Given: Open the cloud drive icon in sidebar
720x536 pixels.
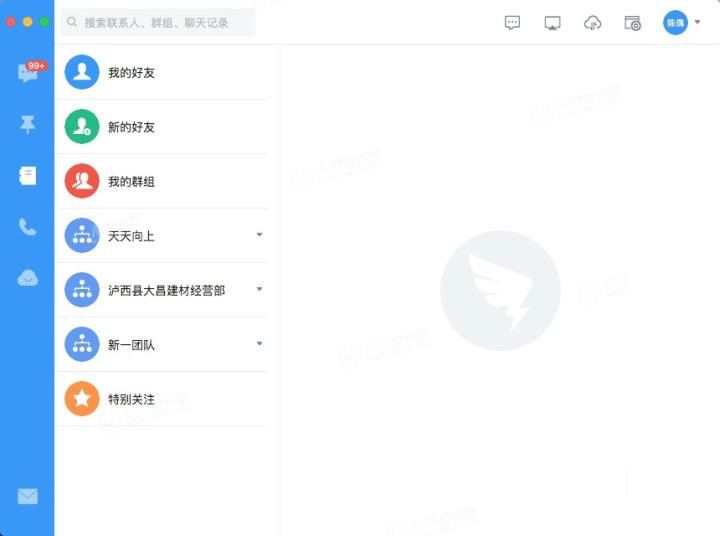Looking at the screenshot, I should coord(27,278).
